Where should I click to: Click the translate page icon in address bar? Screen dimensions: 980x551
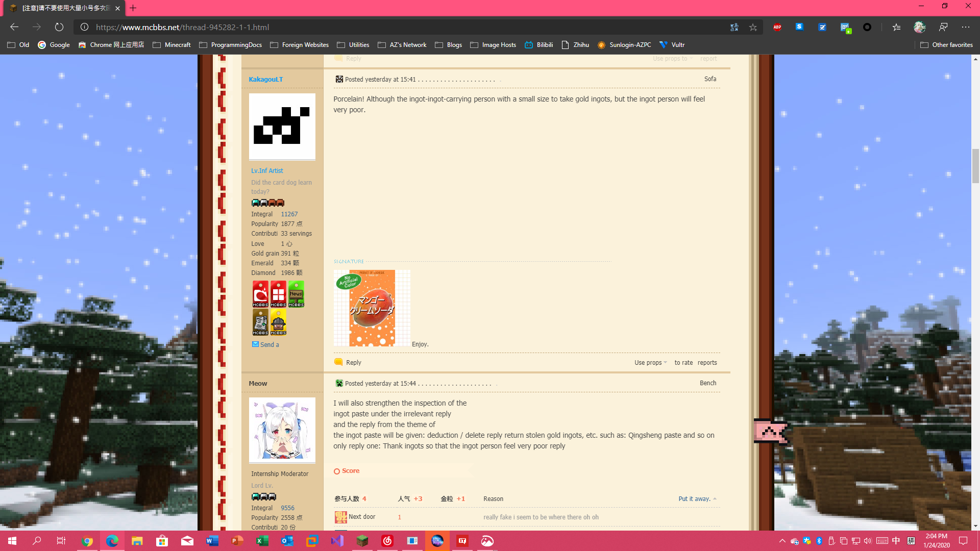point(734,27)
